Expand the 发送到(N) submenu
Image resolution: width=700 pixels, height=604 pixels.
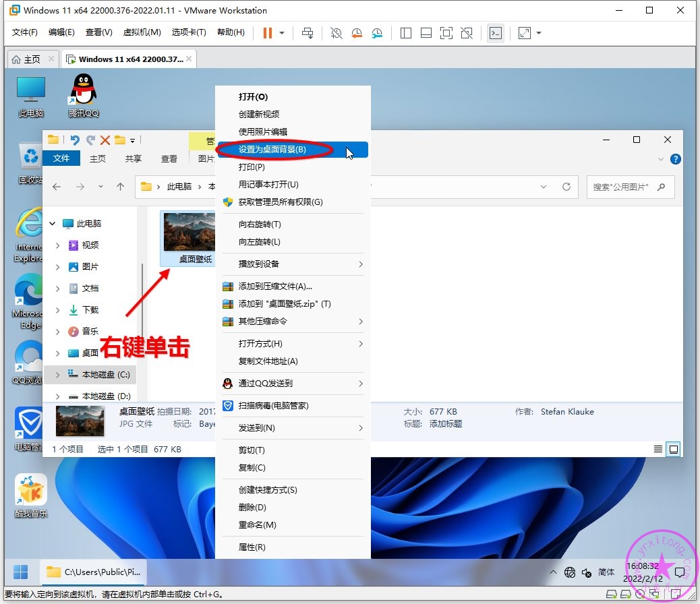point(293,428)
